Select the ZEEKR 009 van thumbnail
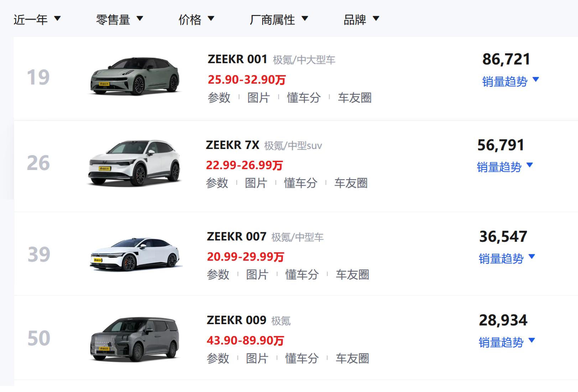Screen dimensions: 578x392 (x=135, y=339)
